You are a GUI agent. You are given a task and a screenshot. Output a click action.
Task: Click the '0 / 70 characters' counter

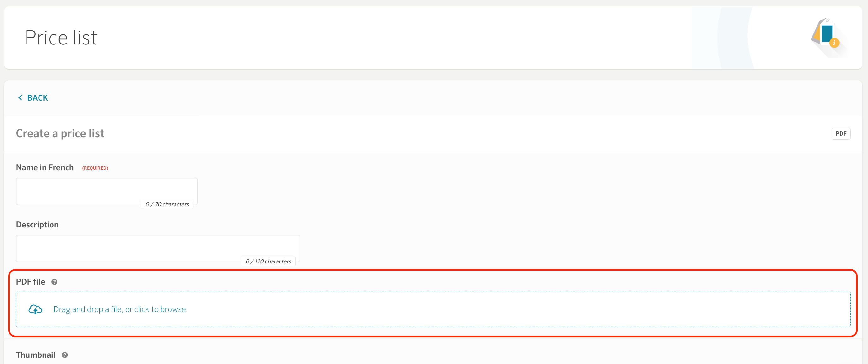coord(167,204)
